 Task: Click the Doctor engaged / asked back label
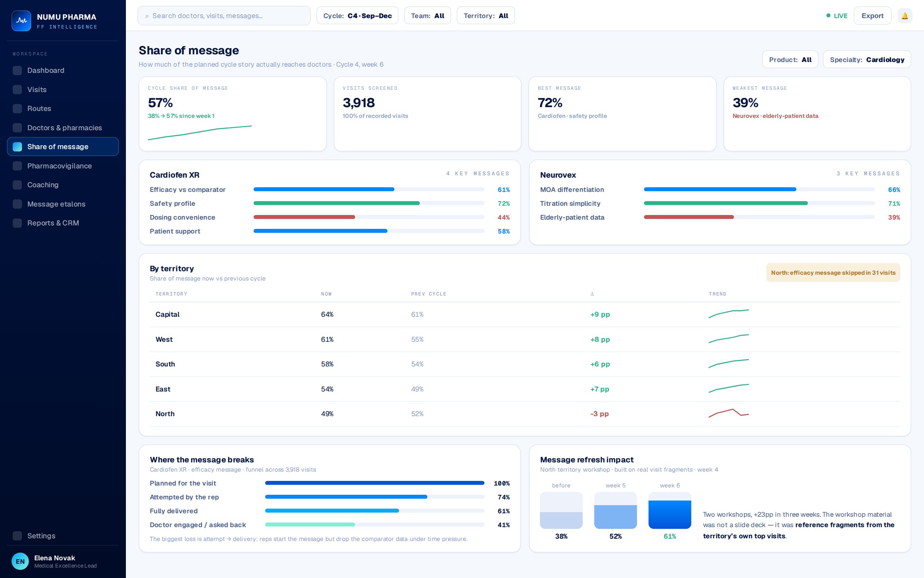click(x=198, y=525)
